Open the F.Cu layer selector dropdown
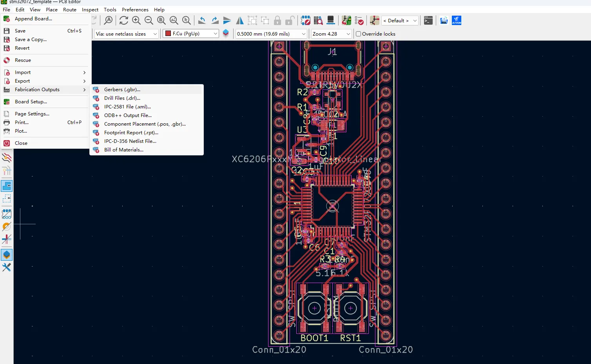Screen dimensions: 591x364 click(190, 34)
